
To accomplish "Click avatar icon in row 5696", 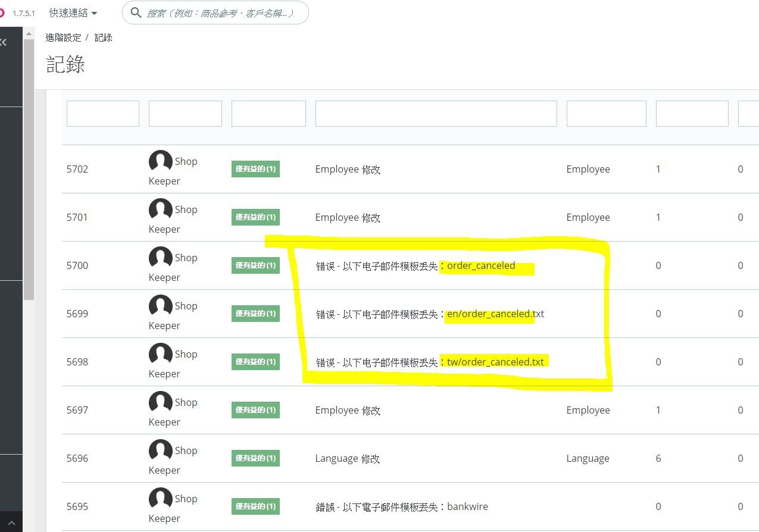I will tap(161, 450).
